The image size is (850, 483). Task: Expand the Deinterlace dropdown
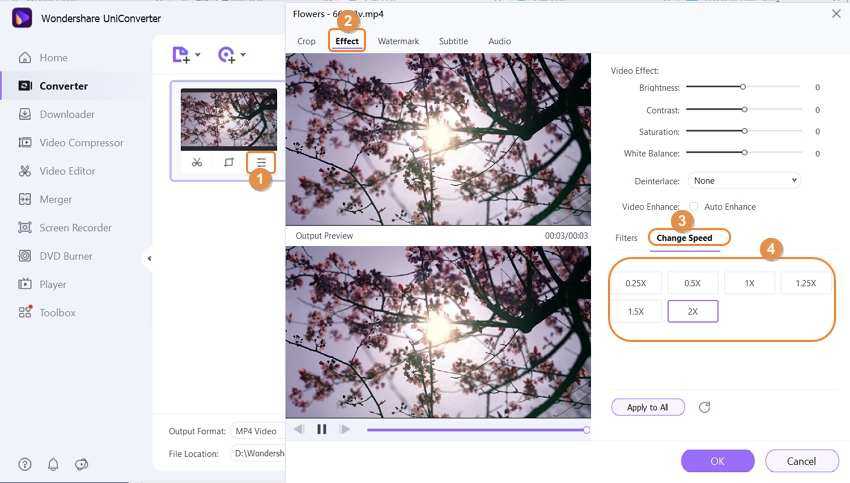point(745,181)
